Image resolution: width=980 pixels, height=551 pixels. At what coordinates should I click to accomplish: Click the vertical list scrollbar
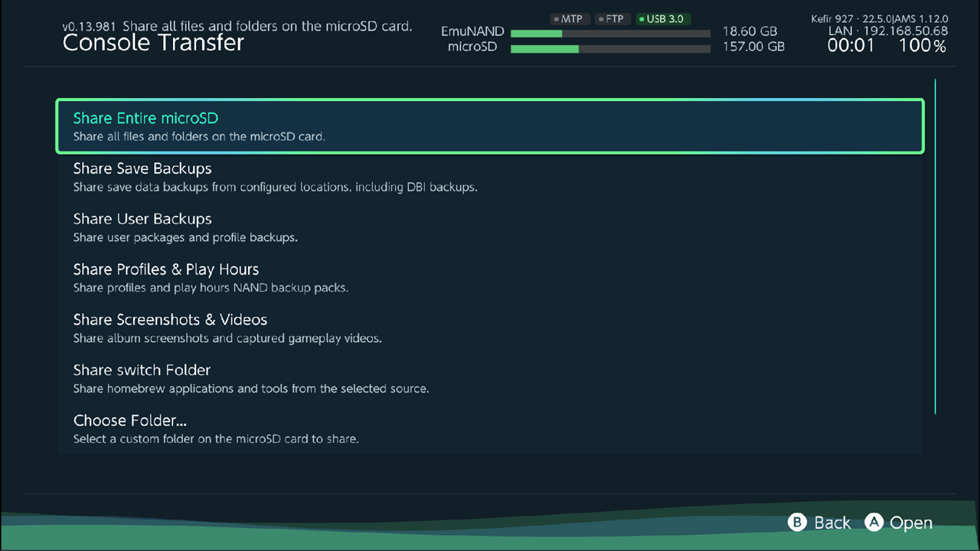point(935,246)
